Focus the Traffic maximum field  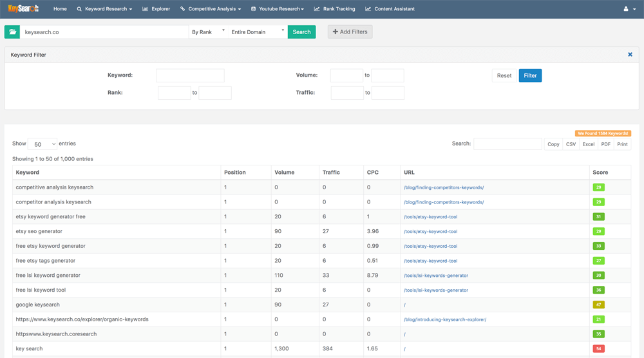coord(388,93)
